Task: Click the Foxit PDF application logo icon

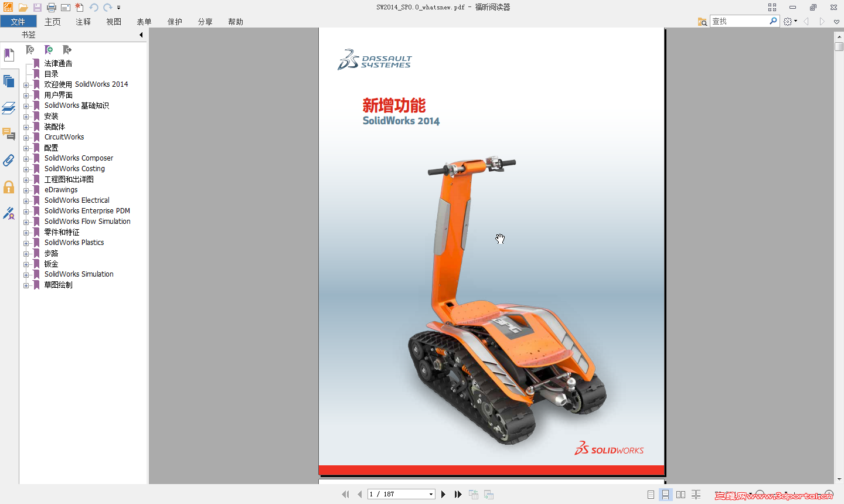Action: 8,7
